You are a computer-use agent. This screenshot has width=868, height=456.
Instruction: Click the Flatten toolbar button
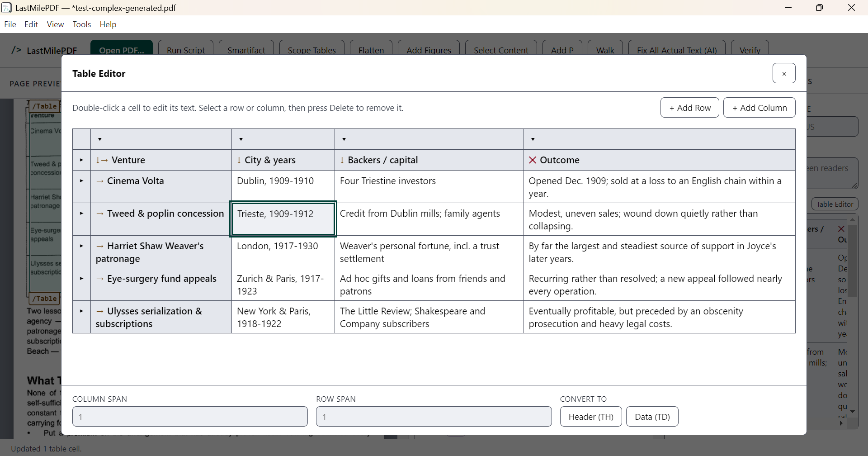click(371, 47)
